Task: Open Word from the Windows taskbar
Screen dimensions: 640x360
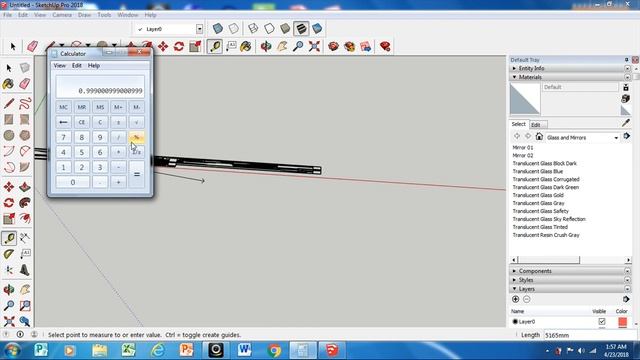Action: 244,350
